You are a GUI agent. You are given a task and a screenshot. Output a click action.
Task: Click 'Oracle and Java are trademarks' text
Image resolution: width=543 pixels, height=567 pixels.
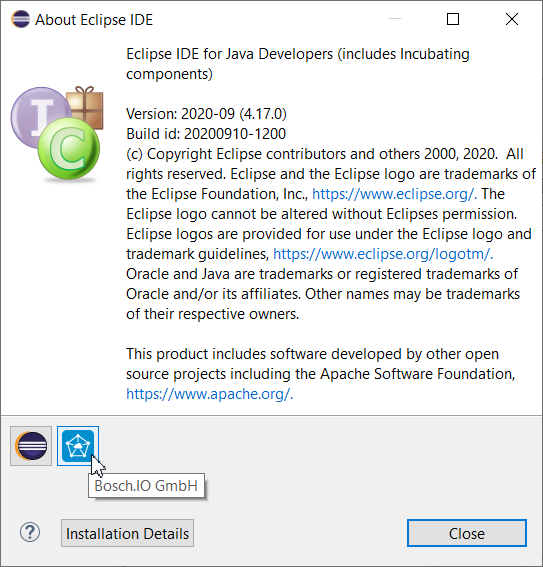coord(322,294)
